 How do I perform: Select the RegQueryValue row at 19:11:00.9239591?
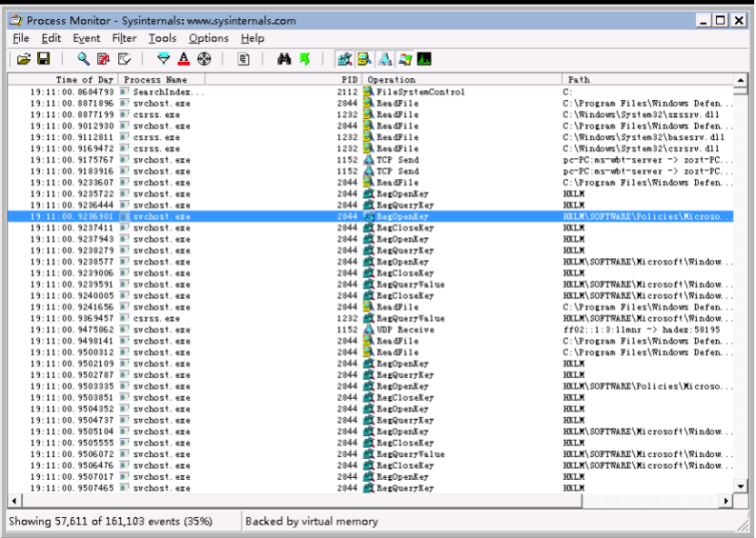pyautogui.click(x=371, y=284)
